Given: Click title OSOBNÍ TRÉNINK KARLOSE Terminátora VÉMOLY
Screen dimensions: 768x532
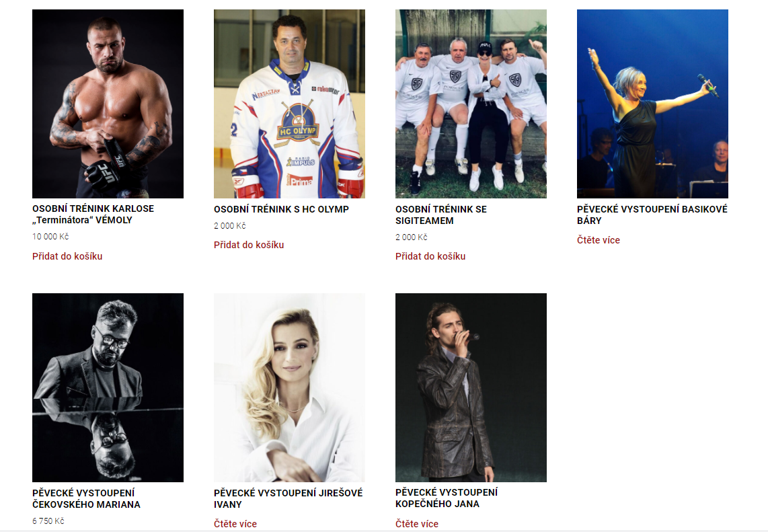Looking at the screenshot, I should (x=93, y=214).
